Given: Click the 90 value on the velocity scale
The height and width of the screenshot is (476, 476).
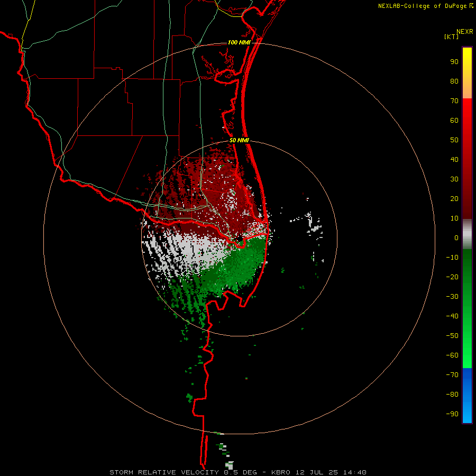Looking at the screenshot, I should 454,62.
